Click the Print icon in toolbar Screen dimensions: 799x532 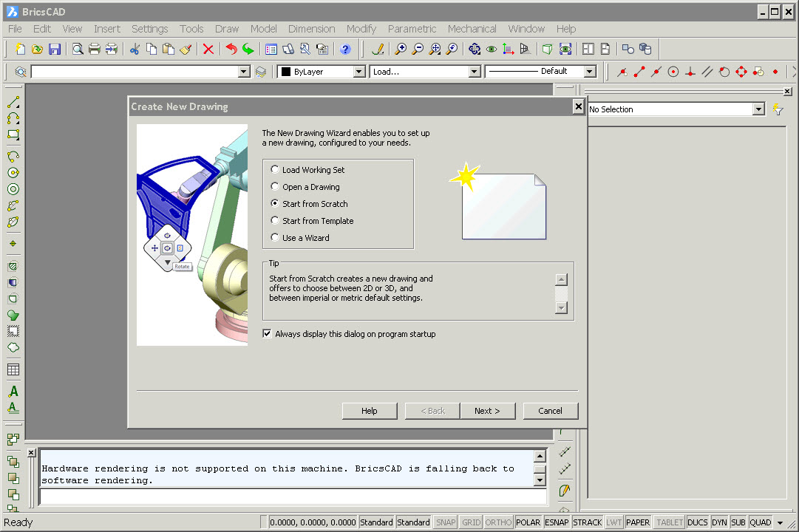pos(95,49)
